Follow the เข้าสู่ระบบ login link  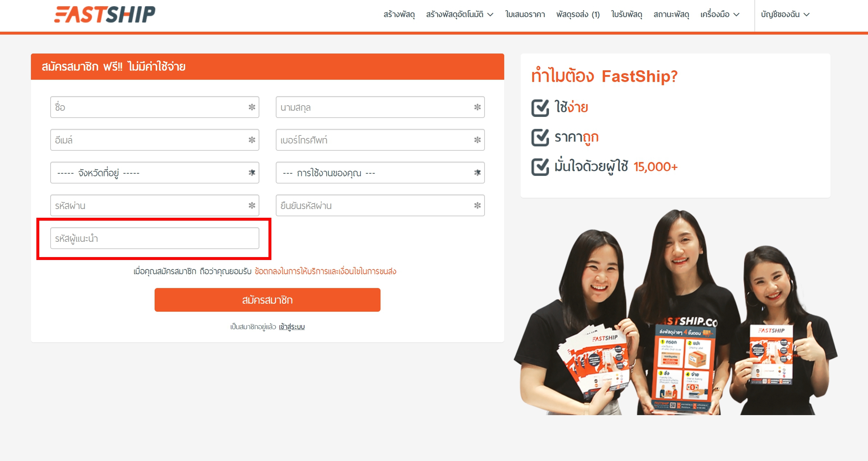pos(292,327)
